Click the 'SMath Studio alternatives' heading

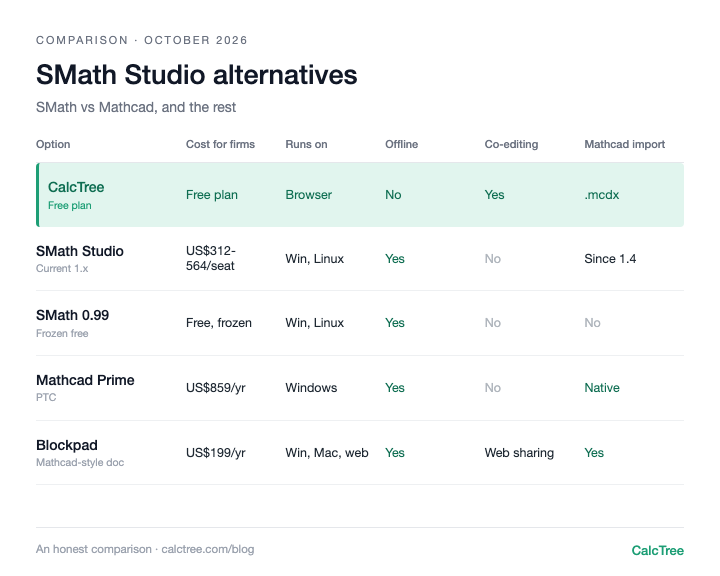pos(197,75)
